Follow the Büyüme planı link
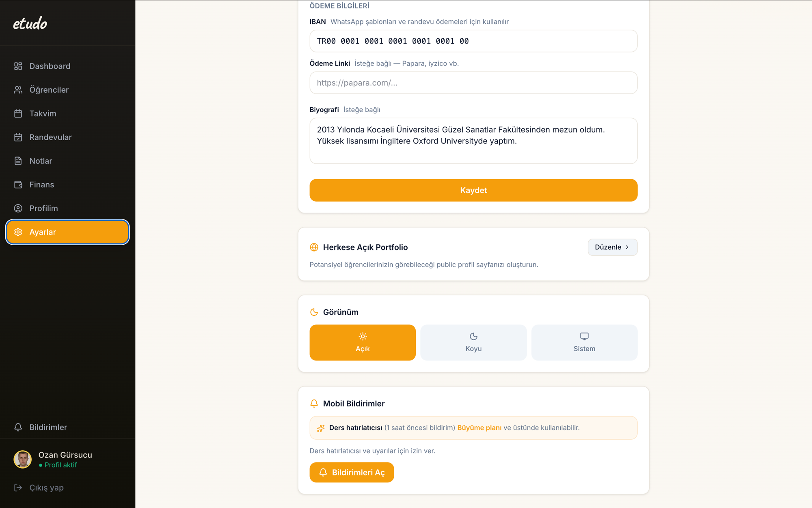The height and width of the screenshot is (508, 812). (479, 428)
